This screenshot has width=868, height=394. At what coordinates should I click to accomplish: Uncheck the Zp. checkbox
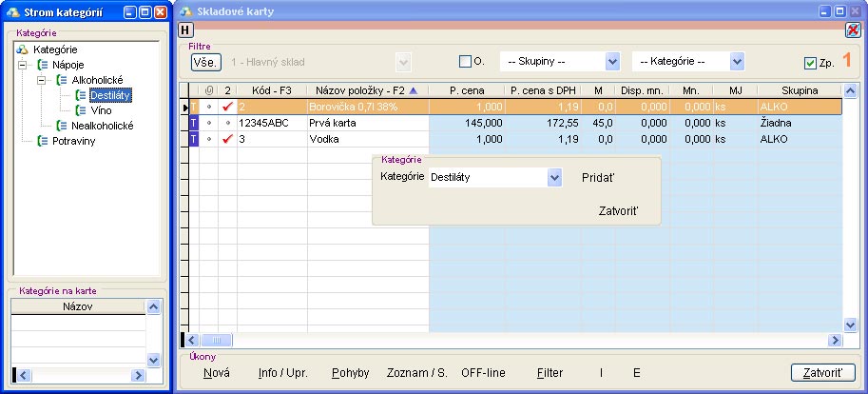[x=810, y=63]
